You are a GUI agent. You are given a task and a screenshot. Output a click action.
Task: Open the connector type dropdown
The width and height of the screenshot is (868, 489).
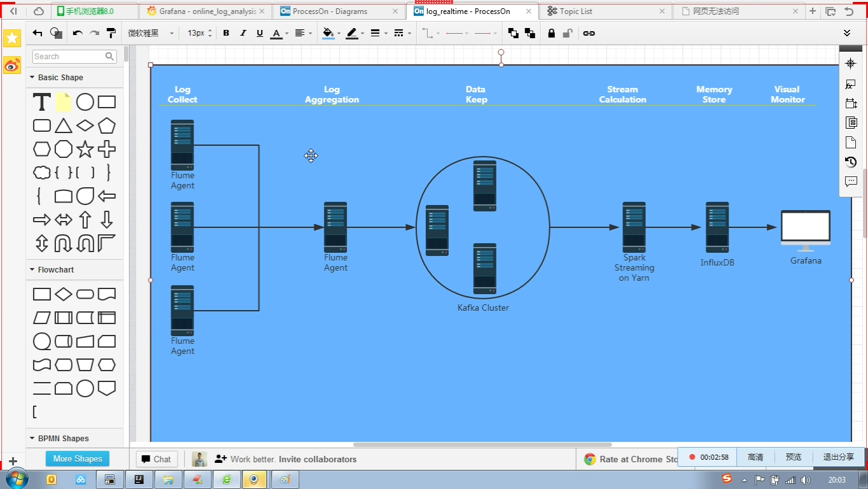(431, 33)
